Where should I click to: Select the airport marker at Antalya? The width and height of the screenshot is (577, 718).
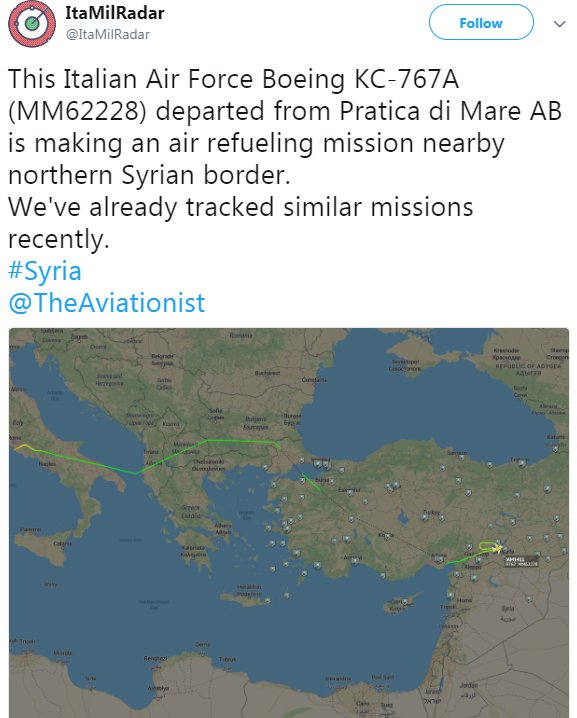(x=356, y=562)
